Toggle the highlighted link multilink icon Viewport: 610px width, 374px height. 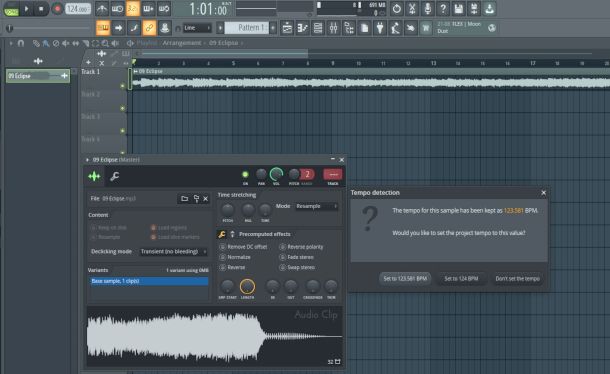[149, 28]
